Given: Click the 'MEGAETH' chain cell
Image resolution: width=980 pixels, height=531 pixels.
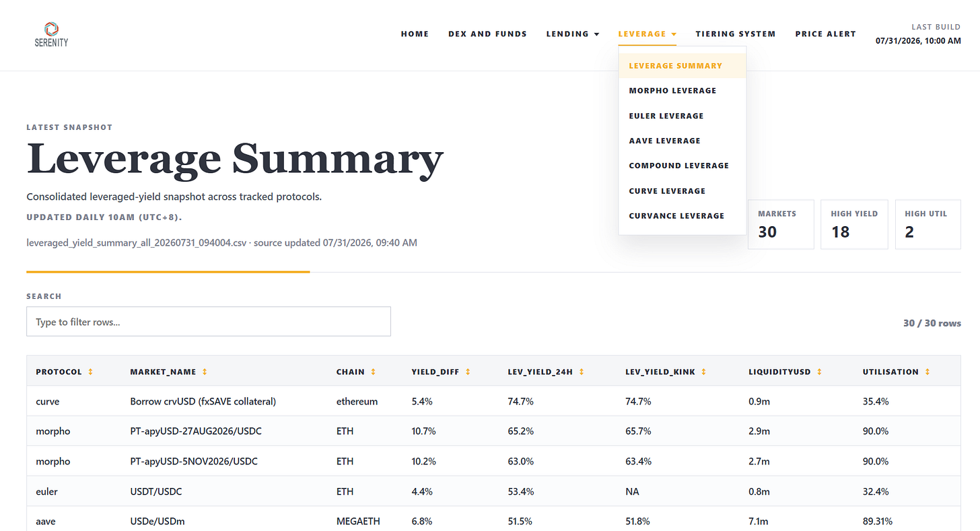Looking at the screenshot, I should pos(357,522).
